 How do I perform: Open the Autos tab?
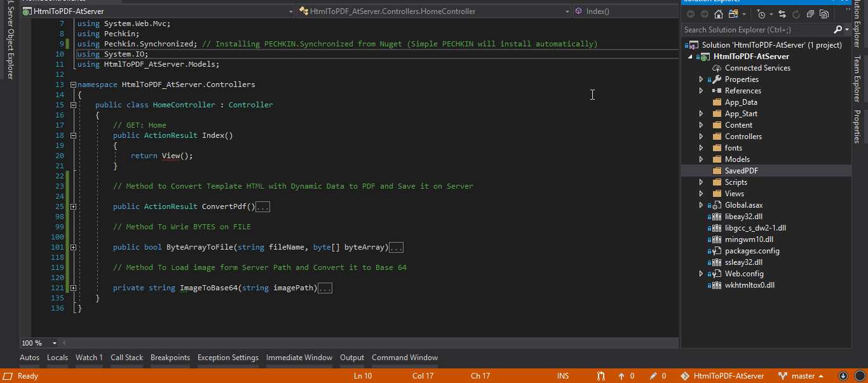pos(29,358)
